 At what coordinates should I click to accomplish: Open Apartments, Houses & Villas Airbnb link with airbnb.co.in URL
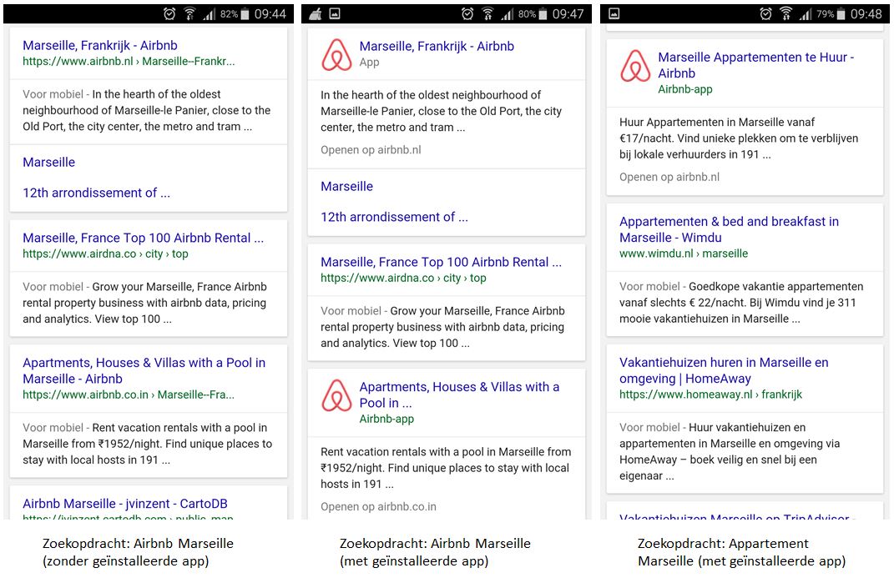tap(144, 370)
